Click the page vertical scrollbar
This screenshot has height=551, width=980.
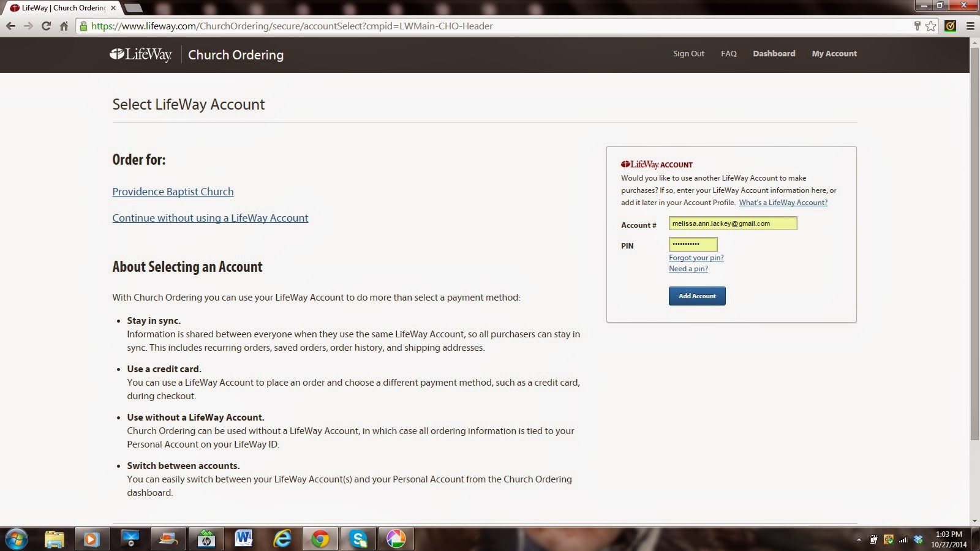coord(974,245)
